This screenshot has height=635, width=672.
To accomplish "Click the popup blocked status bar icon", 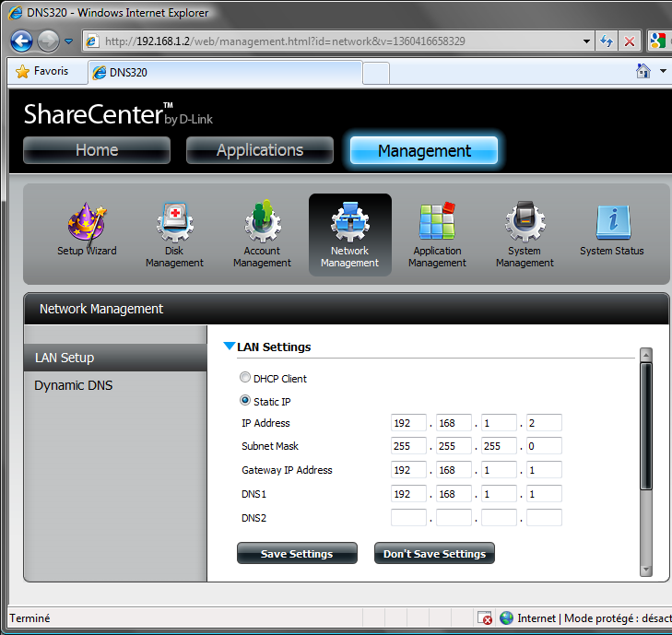I will point(484,617).
